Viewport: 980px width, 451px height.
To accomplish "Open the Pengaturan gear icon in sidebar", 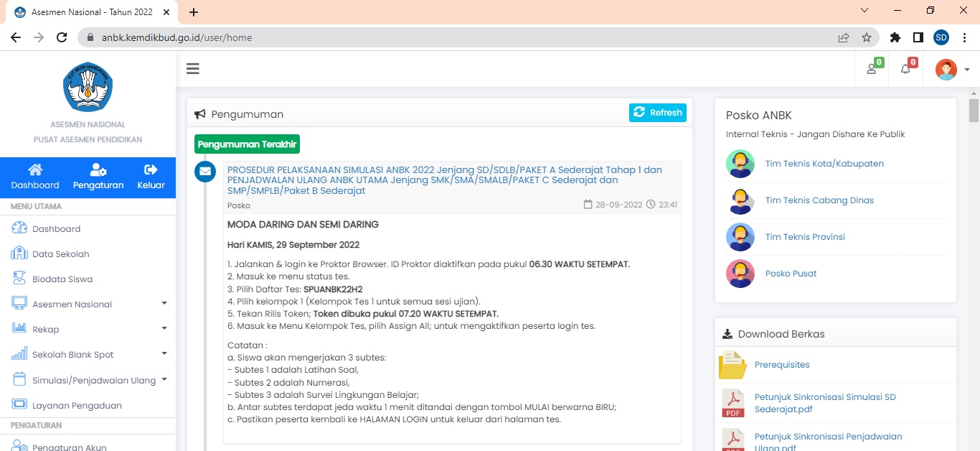I will click(x=98, y=170).
